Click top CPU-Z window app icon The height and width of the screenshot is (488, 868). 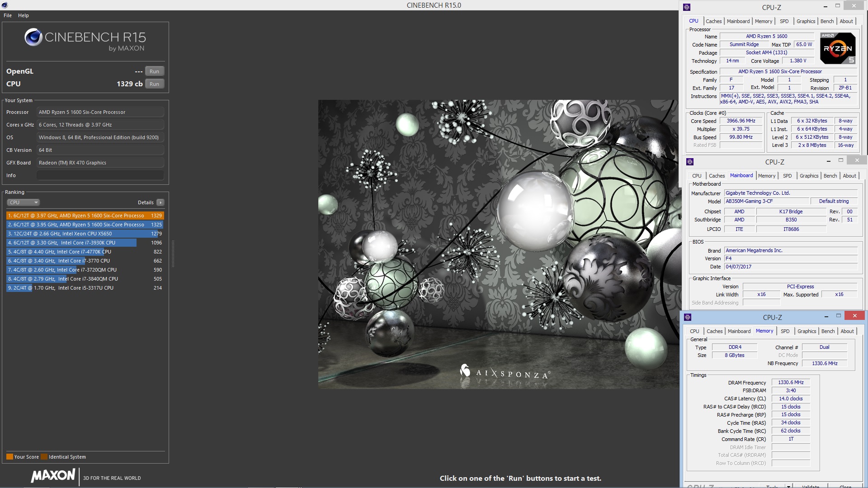[687, 7]
